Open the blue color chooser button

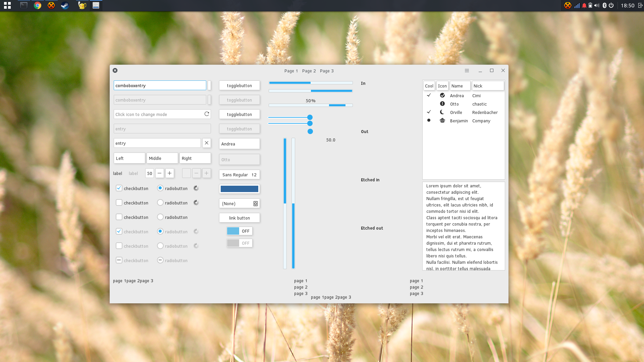[x=239, y=189]
